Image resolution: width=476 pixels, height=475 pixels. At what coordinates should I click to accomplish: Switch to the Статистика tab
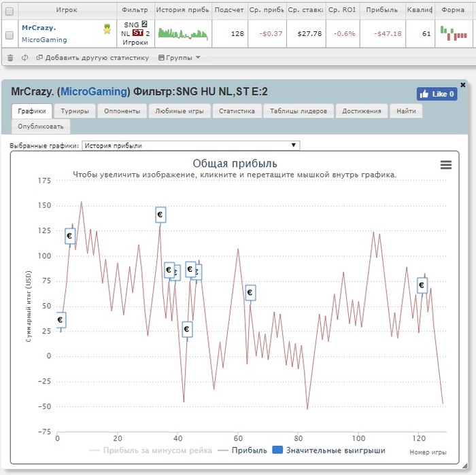click(237, 111)
